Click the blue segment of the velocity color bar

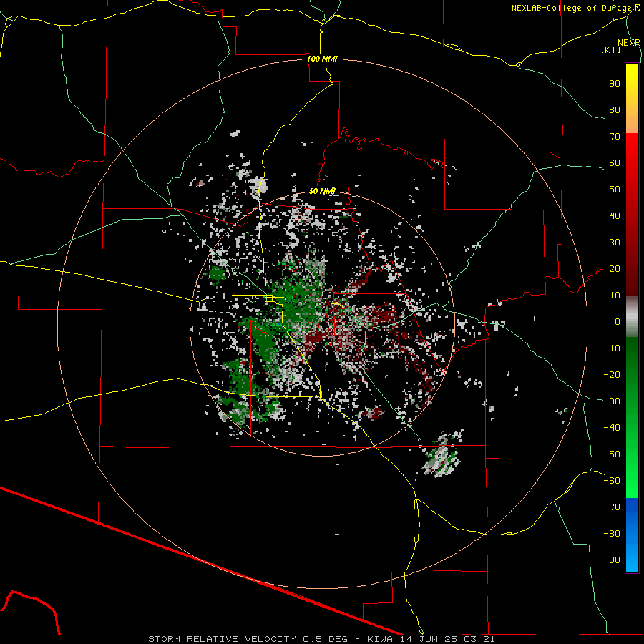click(x=632, y=535)
